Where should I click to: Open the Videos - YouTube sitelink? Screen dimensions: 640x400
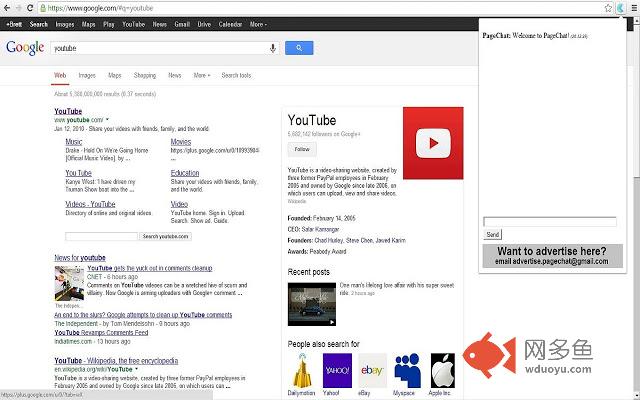point(90,204)
